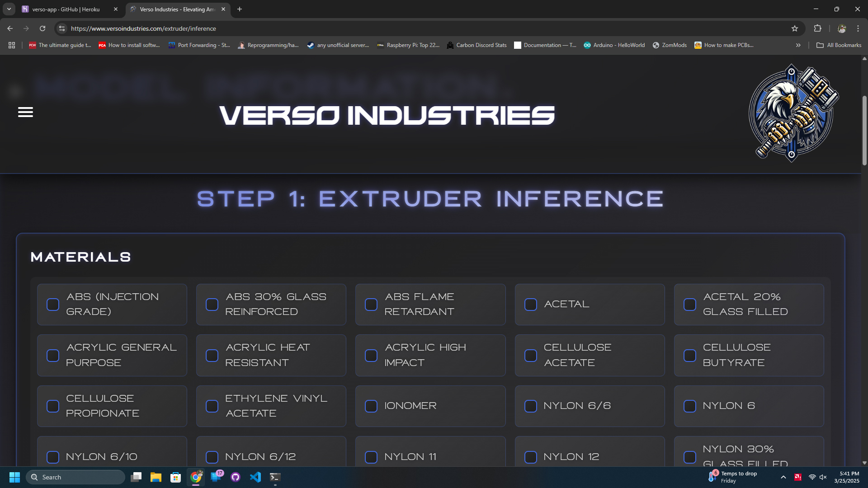Open the hamburger navigation menu

[x=25, y=112]
